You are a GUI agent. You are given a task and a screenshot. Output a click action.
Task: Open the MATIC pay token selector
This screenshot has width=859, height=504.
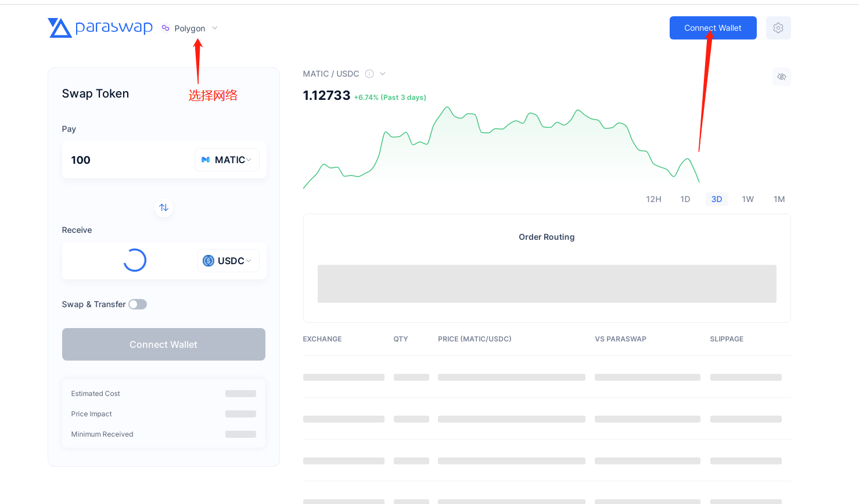pos(227,160)
